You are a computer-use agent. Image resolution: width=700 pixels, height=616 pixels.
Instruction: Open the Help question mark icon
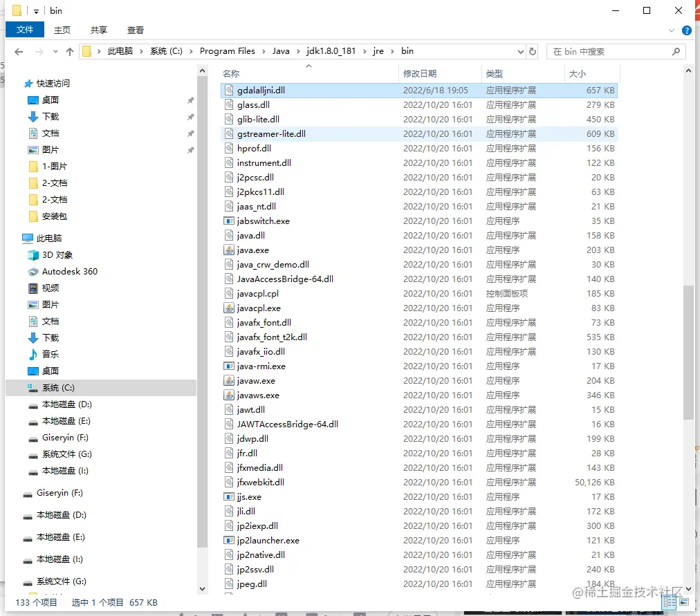[687, 30]
